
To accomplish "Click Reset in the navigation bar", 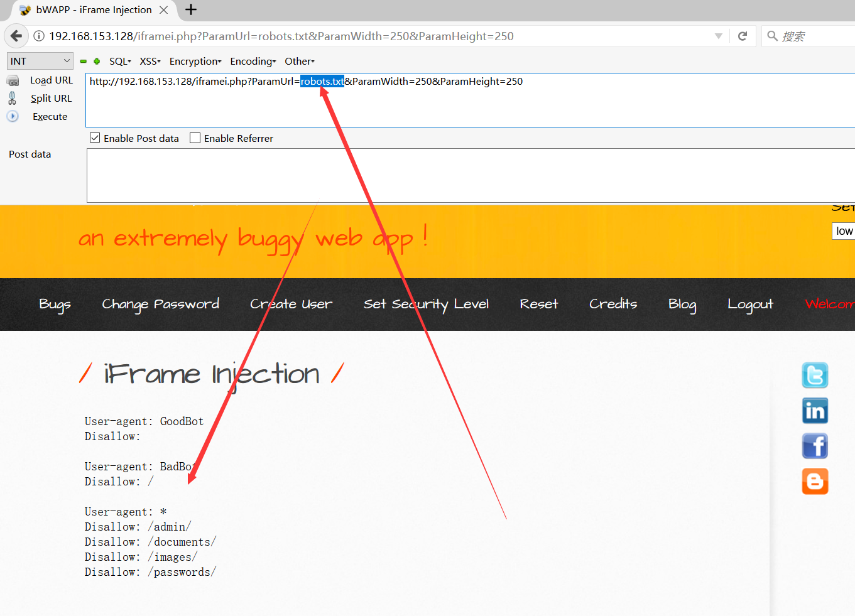I will [539, 304].
